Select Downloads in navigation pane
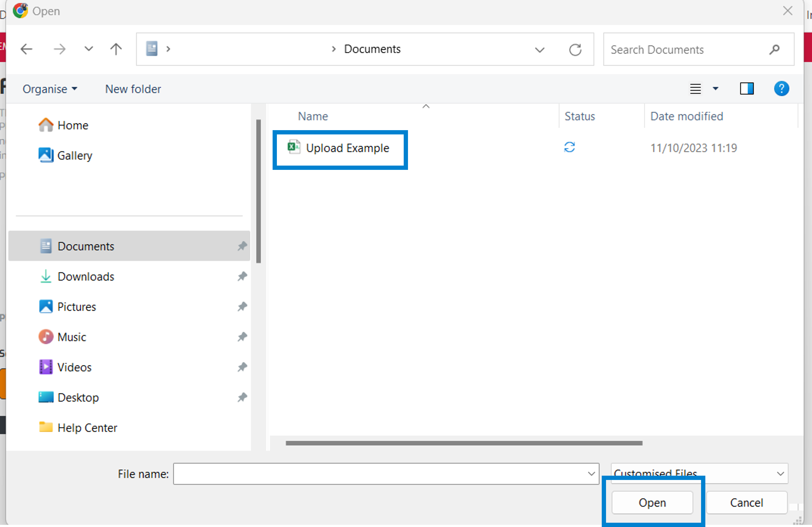The width and height of the screenshot is (812, 527). [x=129, y=276]
